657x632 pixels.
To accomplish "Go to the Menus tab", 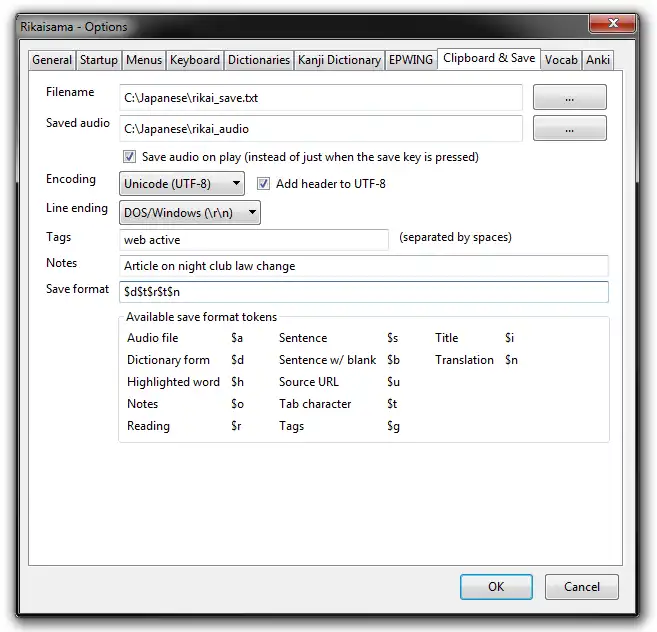I will coord(144,60).
